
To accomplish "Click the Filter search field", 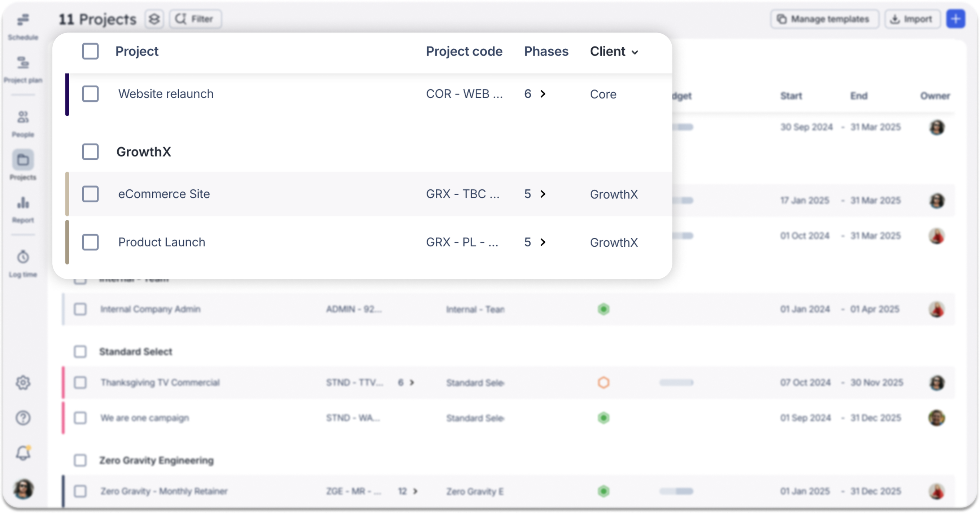I will pyautogui.click(x=196, y=19).
